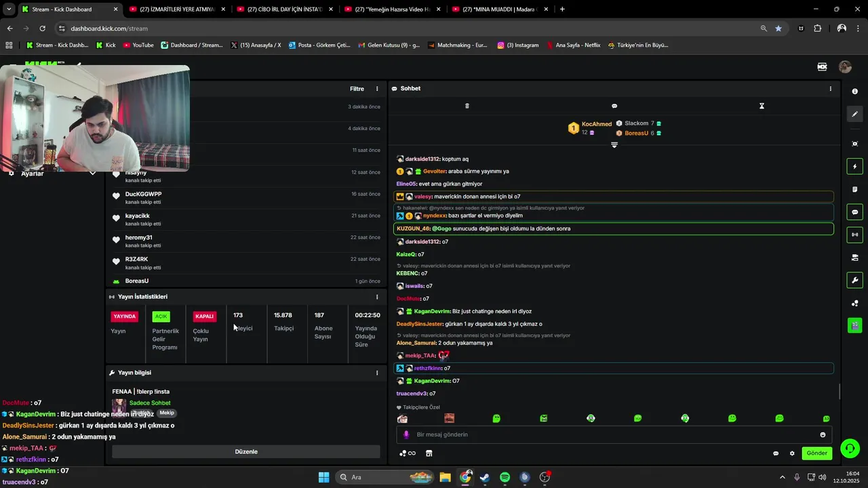Screen dimensions: 868x488
Task: Click the trash can icon in chat toolbar
Action: 467,106
